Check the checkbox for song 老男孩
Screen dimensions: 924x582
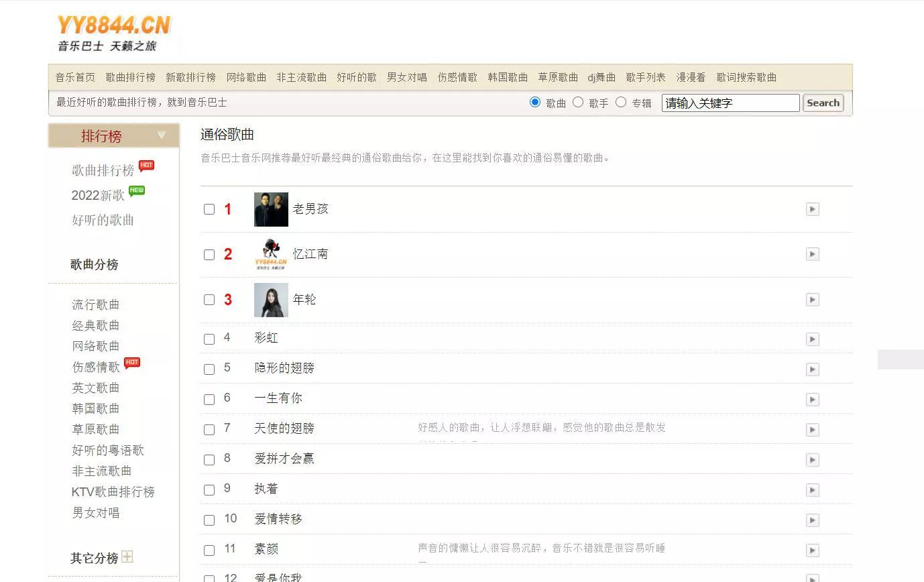[209, 209]
